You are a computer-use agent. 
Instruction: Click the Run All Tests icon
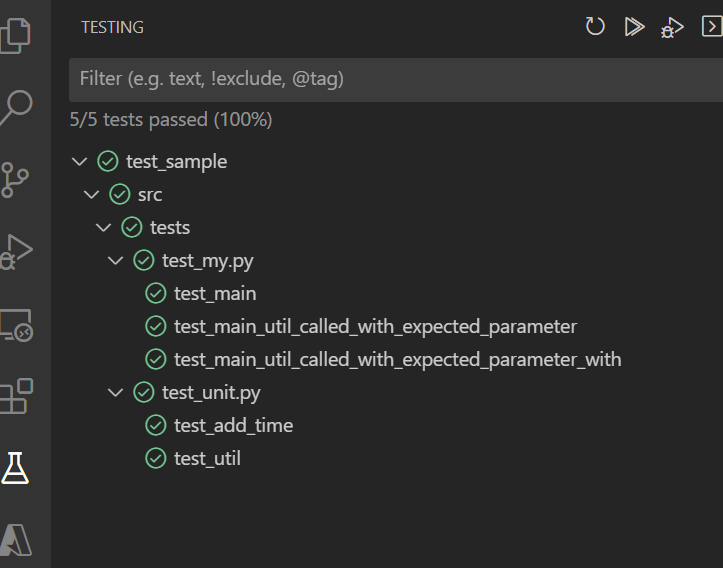click(634, 26)
